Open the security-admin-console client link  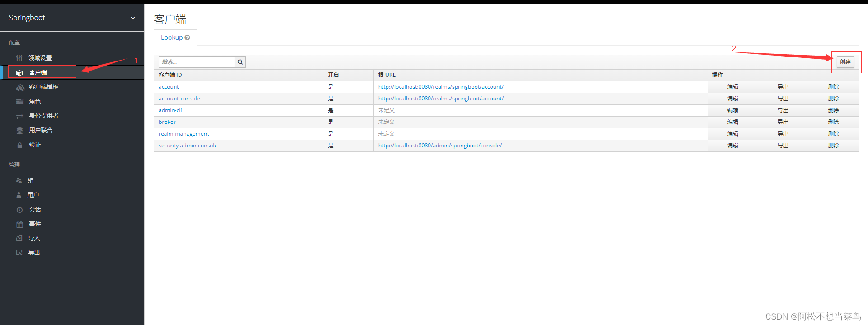188,146
